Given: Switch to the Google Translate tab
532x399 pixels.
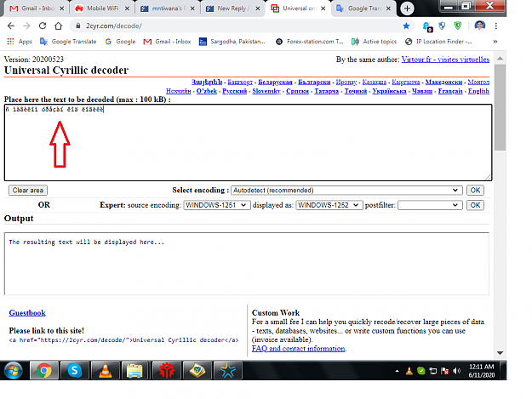Looking at the screenshot, I should click(363, 9).
